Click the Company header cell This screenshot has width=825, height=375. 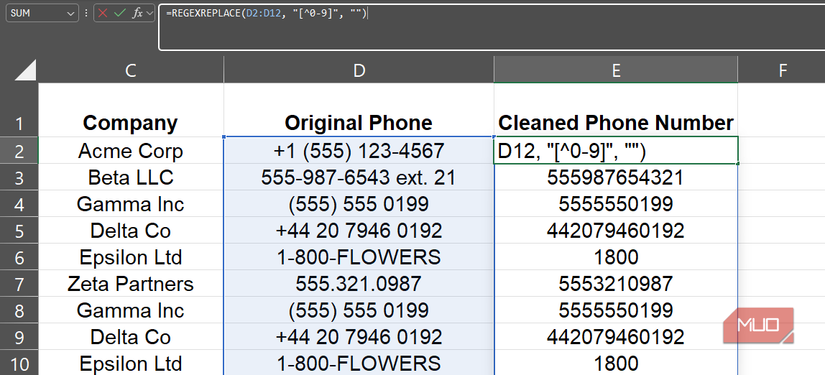click(x=131, y=110)
